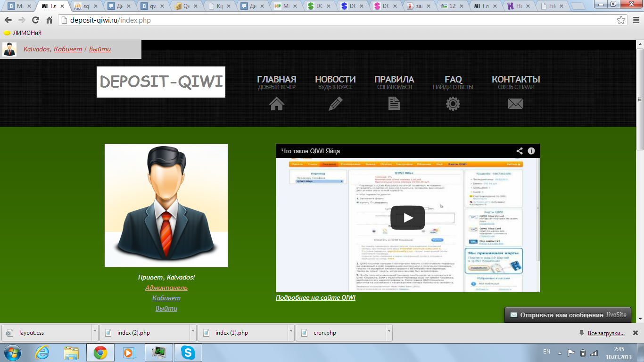This screenshot has width=644, height=362.
Task: Bookmark the page with the star icon
Action: 621,20
